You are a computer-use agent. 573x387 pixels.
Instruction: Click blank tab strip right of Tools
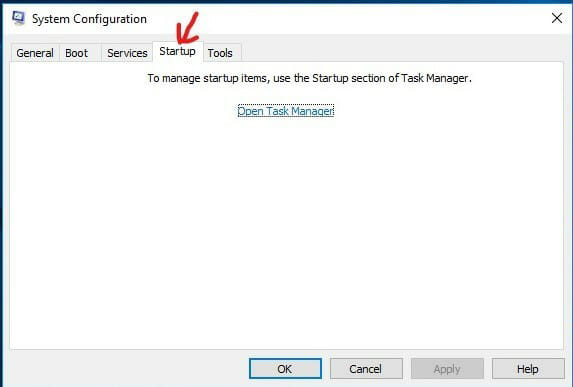coord(402,51)
